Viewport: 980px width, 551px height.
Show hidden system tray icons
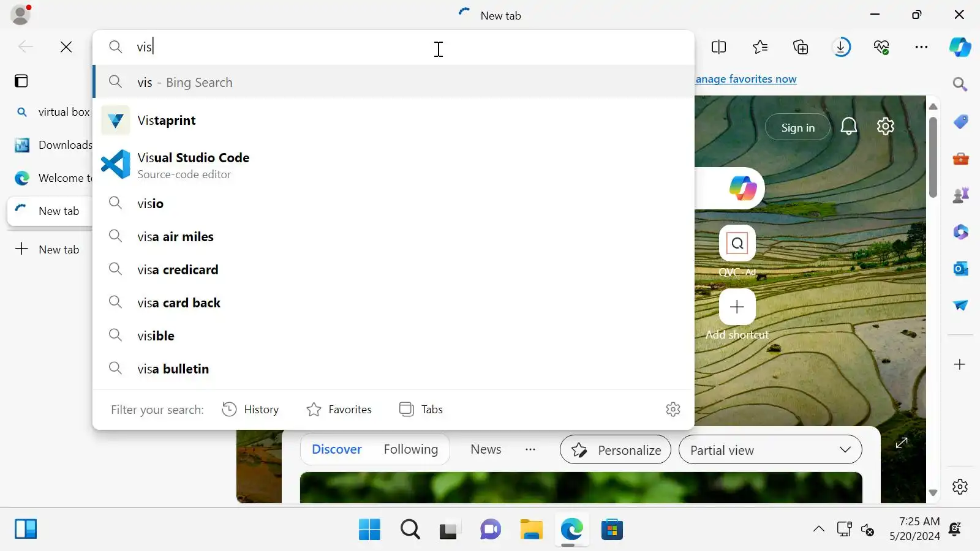point(818,530)
